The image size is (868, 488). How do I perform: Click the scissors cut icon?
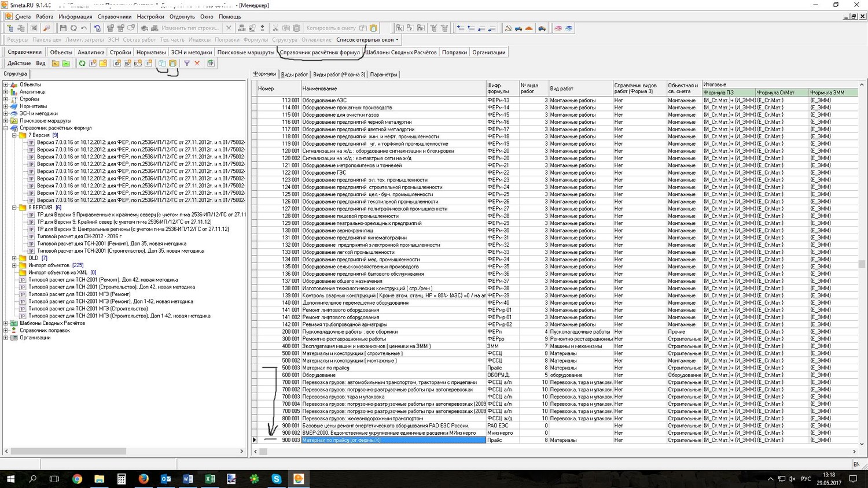[275, 28]
